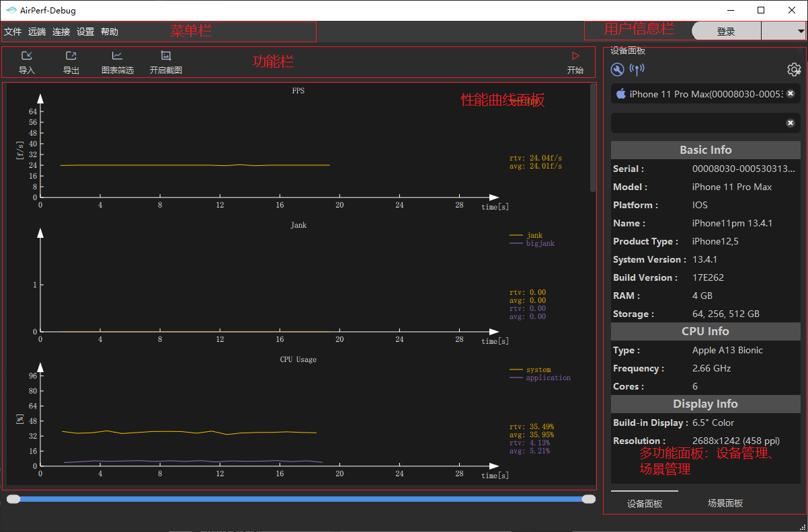This screenshot has width=808, height=532.
Task: Click the wrench icon in device panel
Action: [617, 69]
